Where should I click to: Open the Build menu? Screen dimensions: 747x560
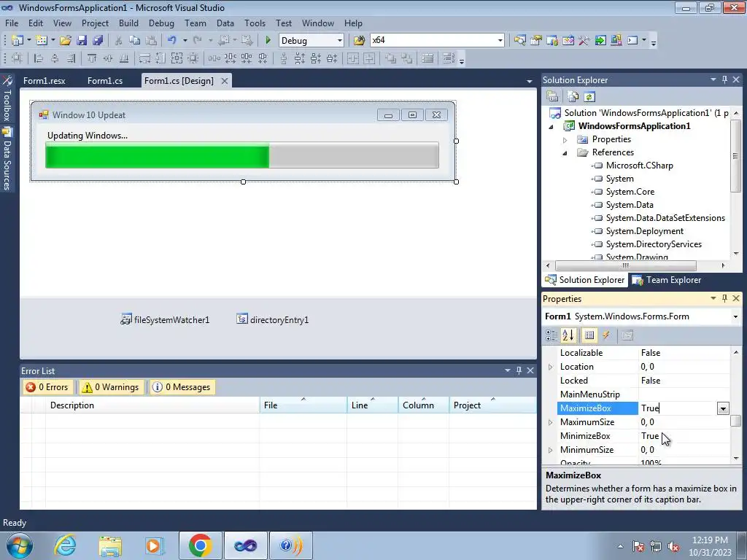(x=128, y=23)
